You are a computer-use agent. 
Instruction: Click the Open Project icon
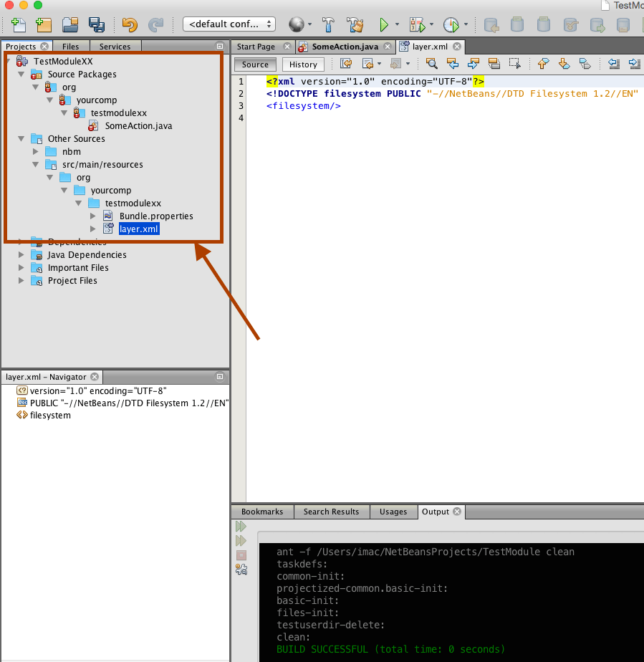[69, 25]
